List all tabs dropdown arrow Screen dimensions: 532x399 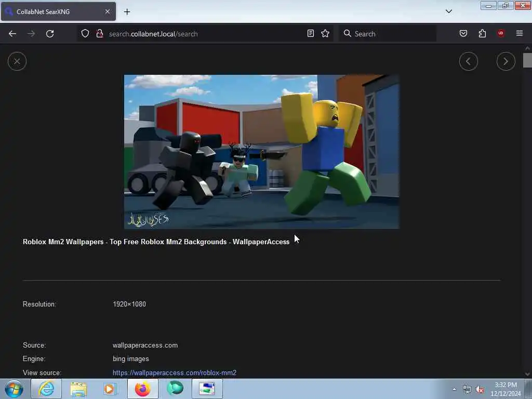point(449,11)
